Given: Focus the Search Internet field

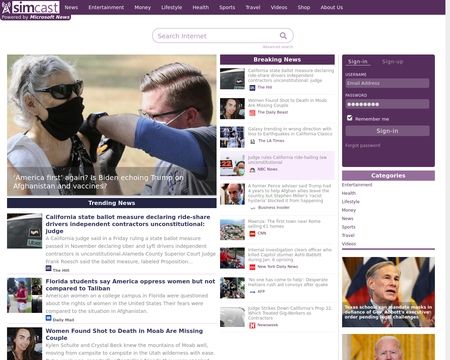Looking at the screenshot, I should [223, 36].
